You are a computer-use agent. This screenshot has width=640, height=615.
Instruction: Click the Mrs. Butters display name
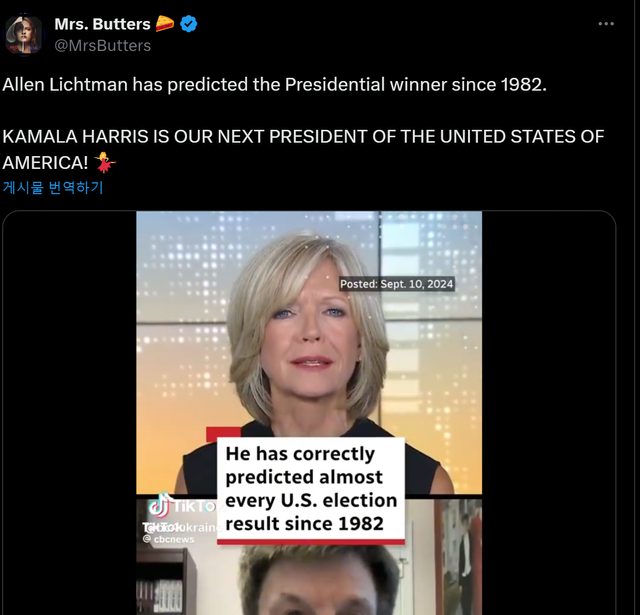(x=102, y=24)
